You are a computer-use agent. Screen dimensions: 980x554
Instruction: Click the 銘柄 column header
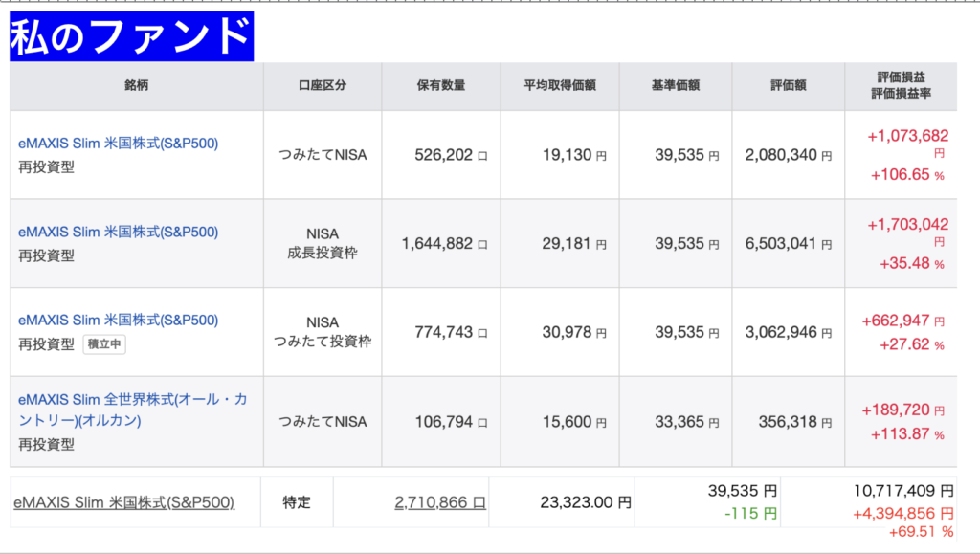136,86
